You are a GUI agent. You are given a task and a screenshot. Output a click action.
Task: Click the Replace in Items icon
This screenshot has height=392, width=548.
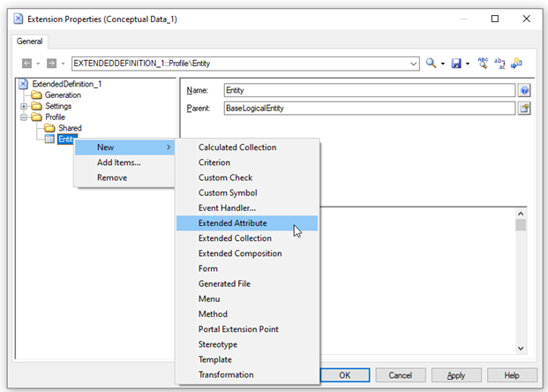pyautogui.click(x=499, y=64)
